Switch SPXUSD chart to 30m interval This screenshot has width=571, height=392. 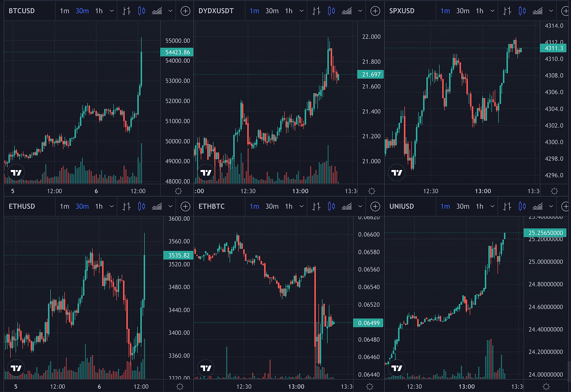463,11
